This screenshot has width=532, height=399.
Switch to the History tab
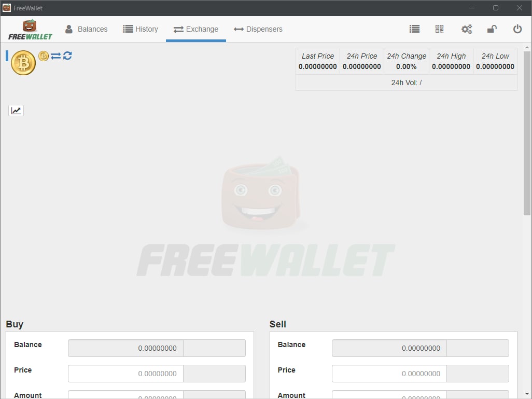point(141,29)
